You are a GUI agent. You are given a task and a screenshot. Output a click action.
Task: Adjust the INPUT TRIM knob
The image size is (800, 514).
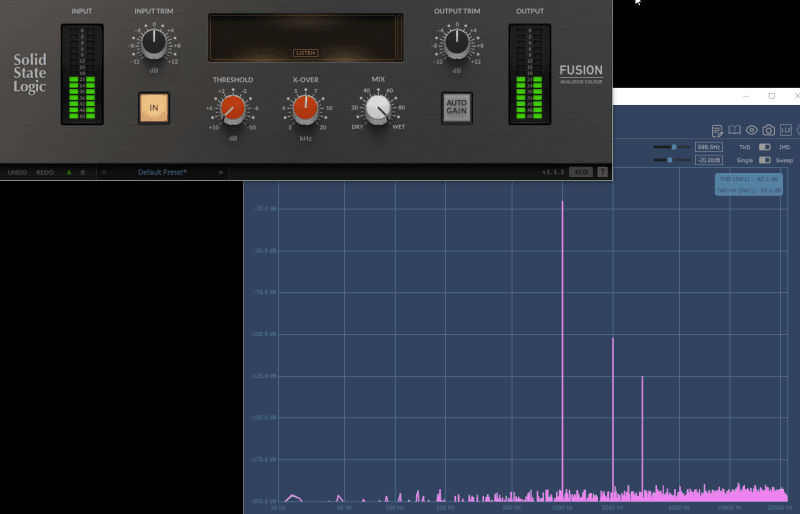click(x=154, y=43)
